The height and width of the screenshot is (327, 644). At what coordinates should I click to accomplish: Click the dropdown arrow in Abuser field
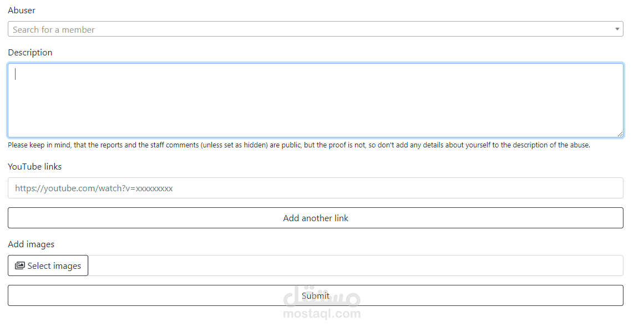coord(617,29)
